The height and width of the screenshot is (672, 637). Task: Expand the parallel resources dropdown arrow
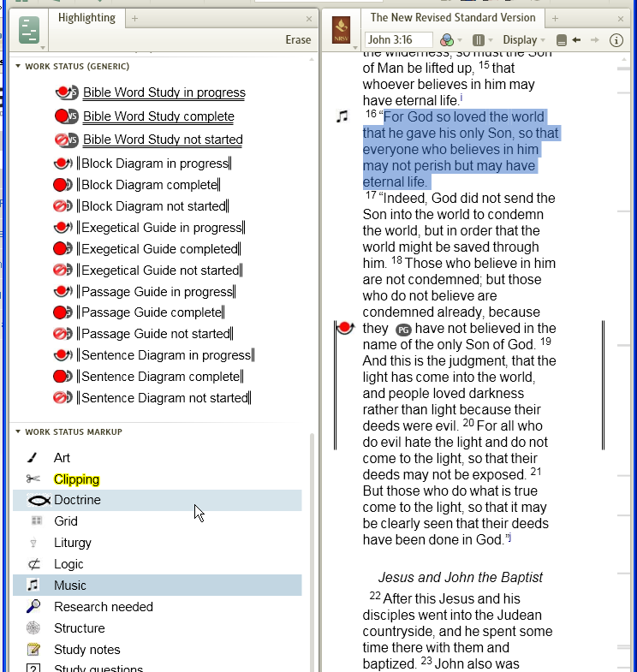click(x=491, y=40)
